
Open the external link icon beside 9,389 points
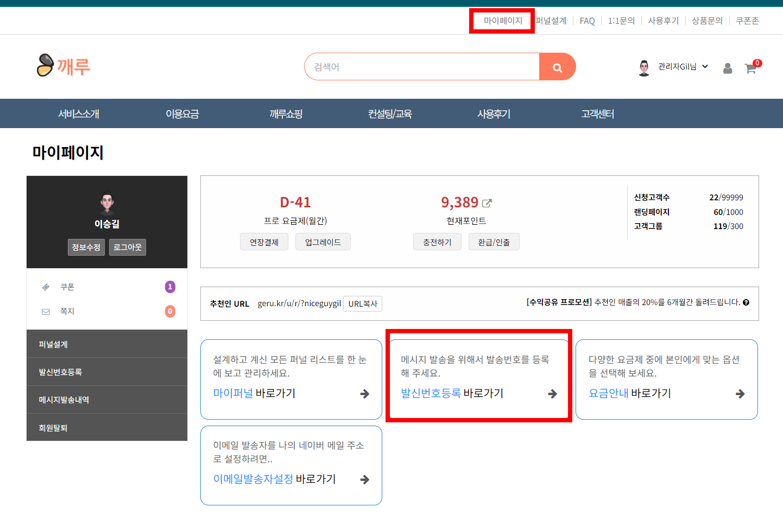pos(487,203)
